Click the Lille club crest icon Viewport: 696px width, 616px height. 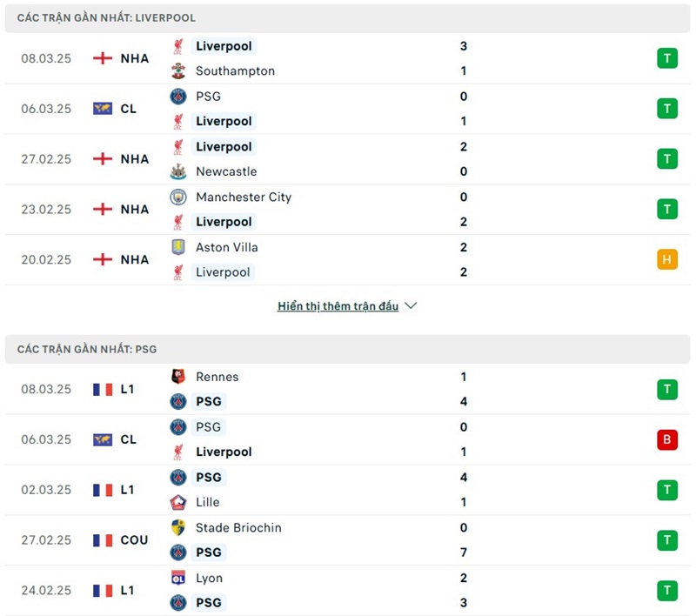click(178, 502)
